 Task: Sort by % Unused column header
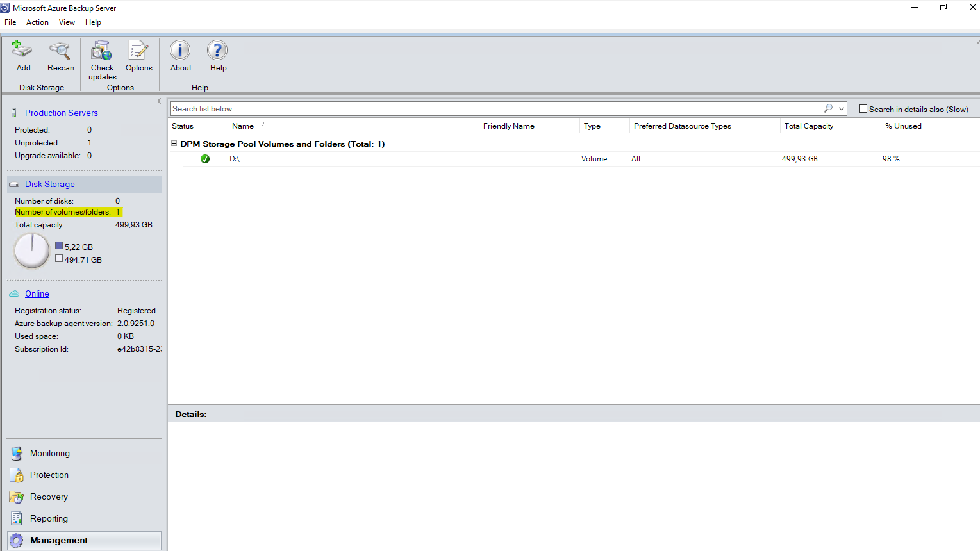[x=904, y=126]
